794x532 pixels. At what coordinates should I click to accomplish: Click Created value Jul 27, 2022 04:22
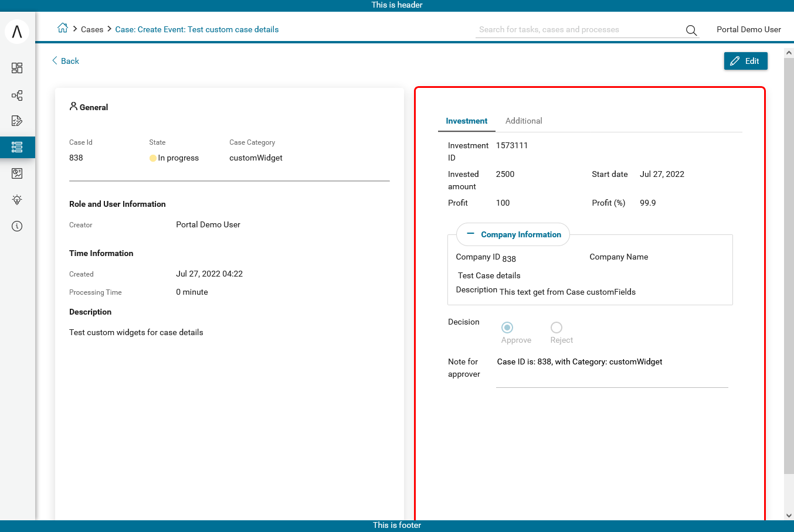point(209,274)
